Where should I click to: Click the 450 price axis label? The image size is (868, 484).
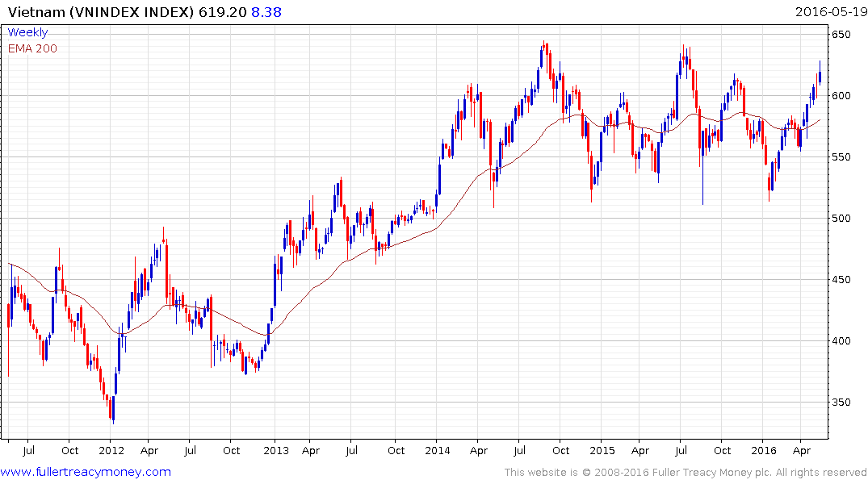coord(841,280)
